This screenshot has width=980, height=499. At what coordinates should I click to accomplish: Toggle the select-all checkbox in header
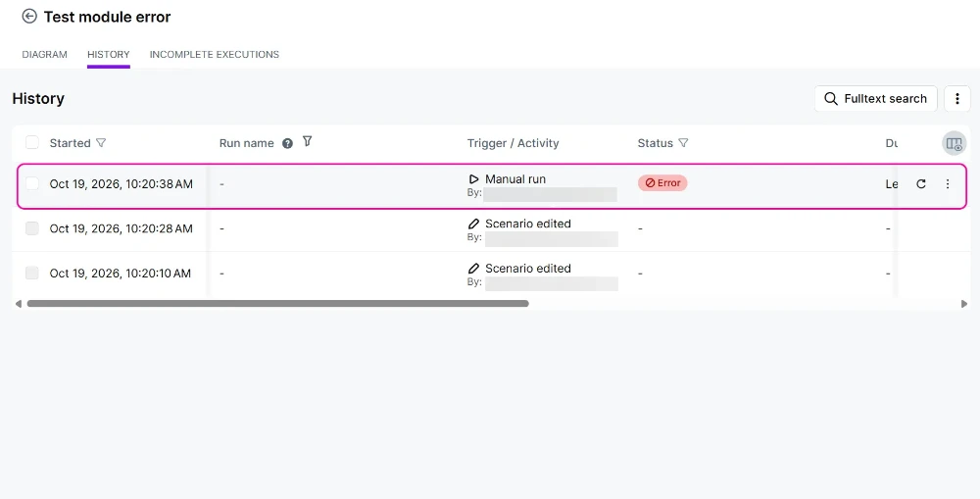pos(32,142)
